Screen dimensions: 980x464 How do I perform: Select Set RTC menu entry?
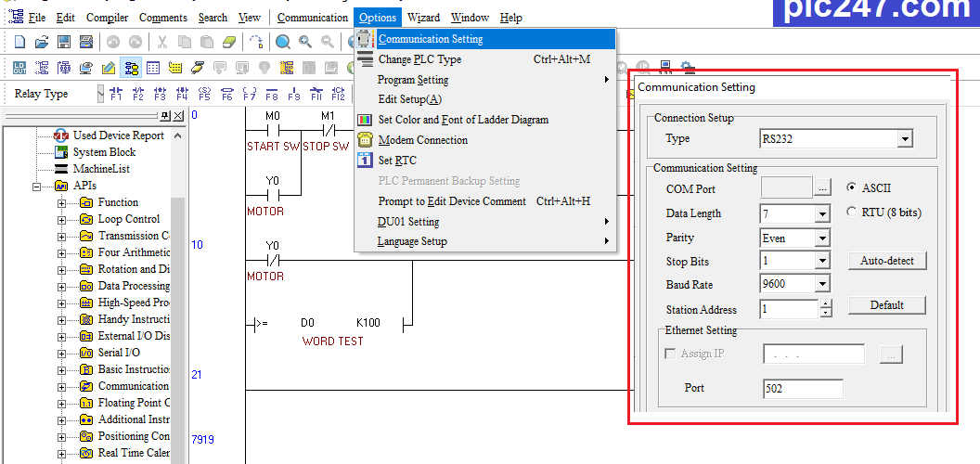pyautogui.click(x=485, y=161)
